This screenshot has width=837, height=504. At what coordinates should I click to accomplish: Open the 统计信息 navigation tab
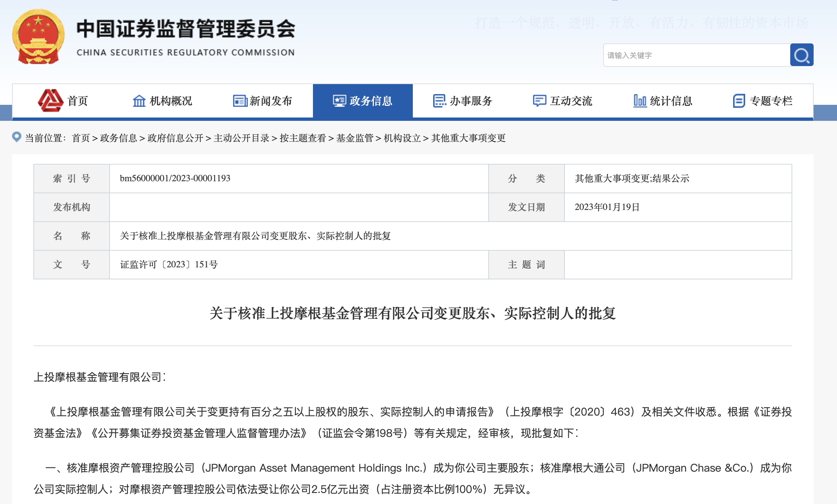click(x=671, y=101)
